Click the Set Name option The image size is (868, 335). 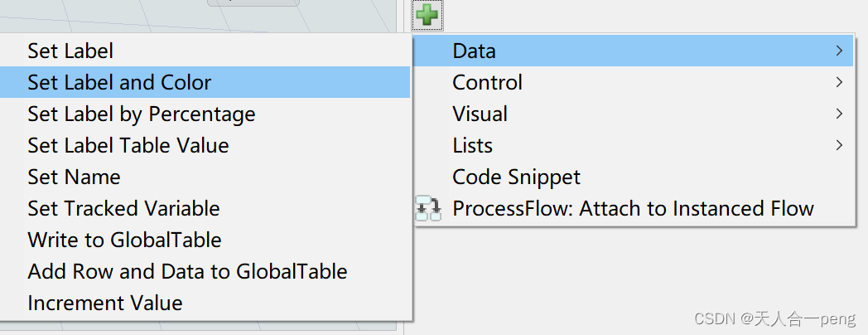[74, 177]
